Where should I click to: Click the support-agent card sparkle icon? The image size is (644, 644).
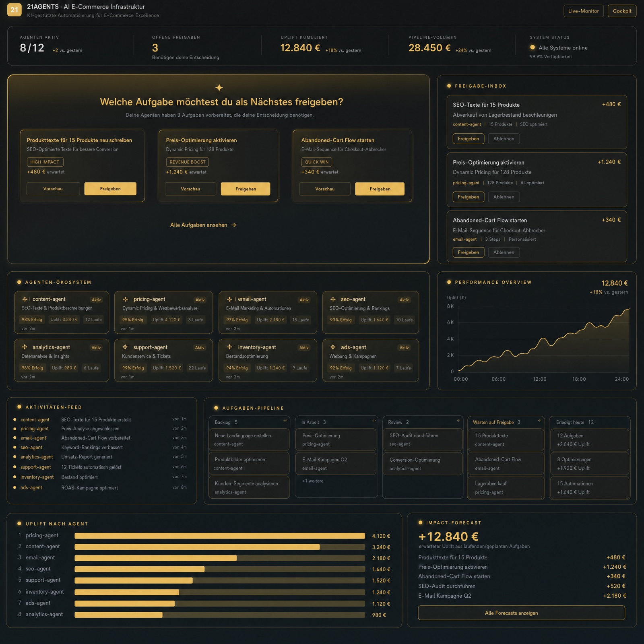(x=125, y=347)
